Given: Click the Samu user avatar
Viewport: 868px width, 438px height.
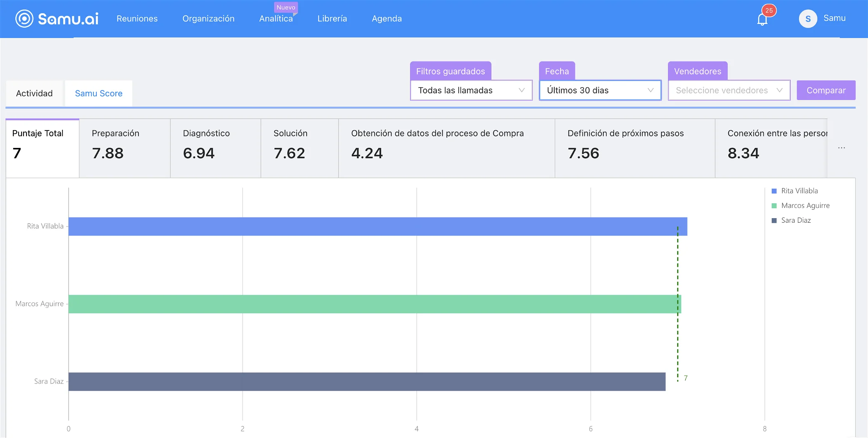Looking at the screenshot, I should point(808,19).
